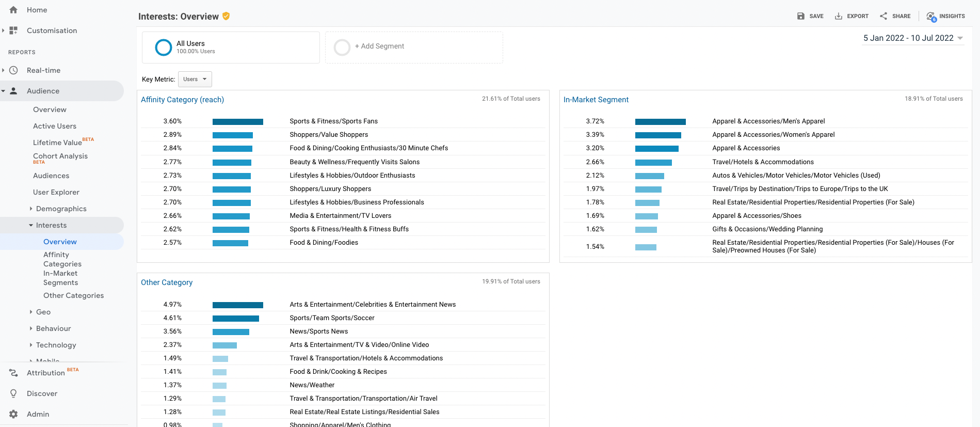
Task: Expand the Demographics section
Action: (61, 209)
